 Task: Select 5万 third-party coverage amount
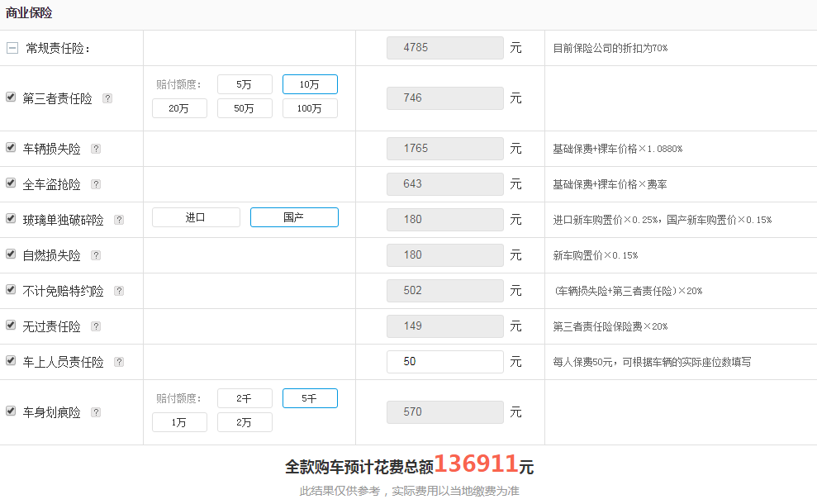[245, 84]
